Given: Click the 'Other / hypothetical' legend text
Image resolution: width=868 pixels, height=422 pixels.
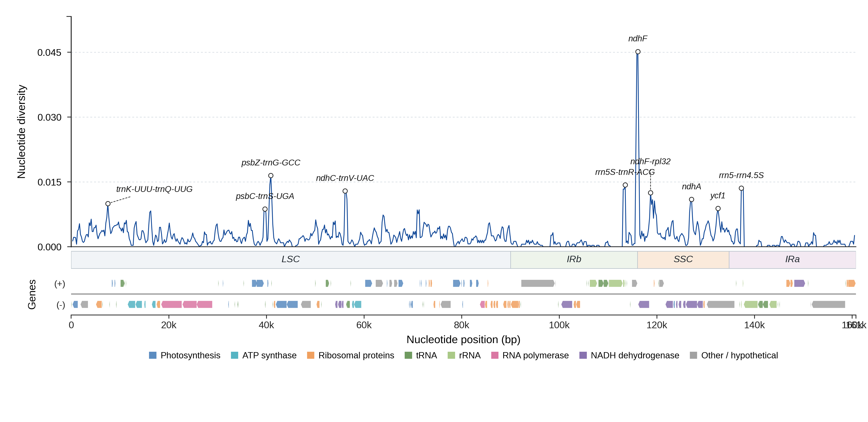Looking at the screenshot, I should pos(740,355).
